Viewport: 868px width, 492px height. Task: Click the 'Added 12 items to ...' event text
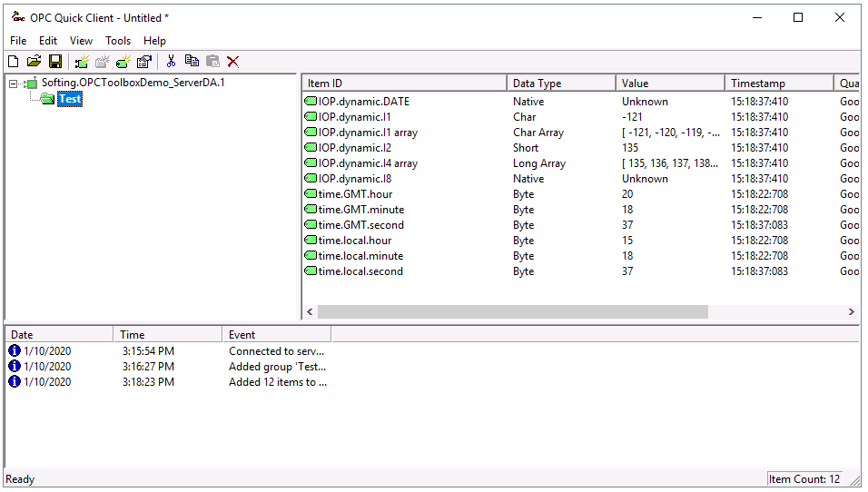tap(278, 382)
